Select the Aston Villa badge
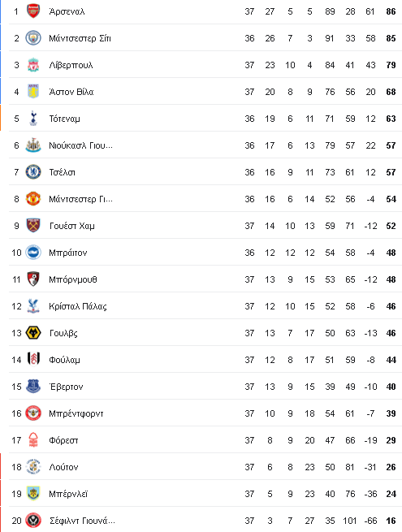402x532 pixels. coord(33,92)
